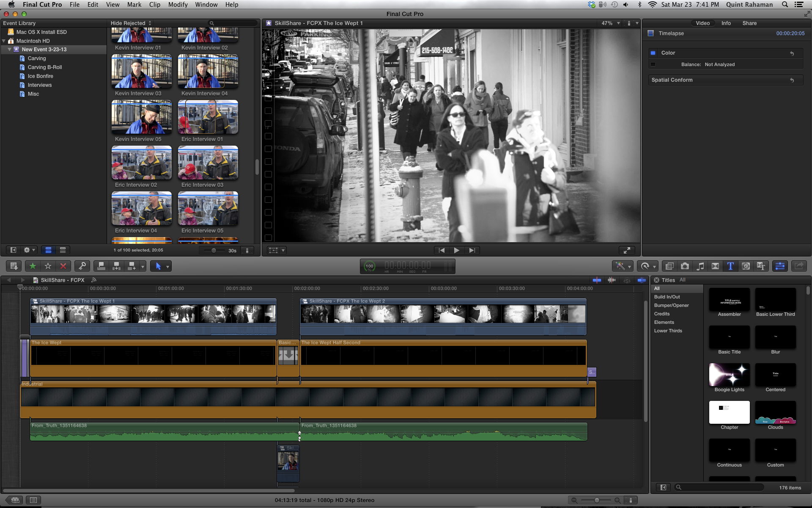Open the Enhancements magic wand menu

coord(623,266)
